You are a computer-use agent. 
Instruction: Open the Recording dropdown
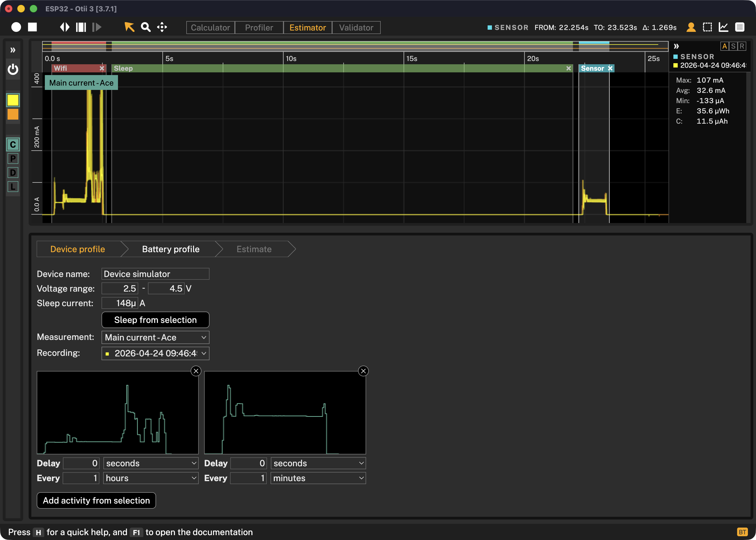click(155, 353)
